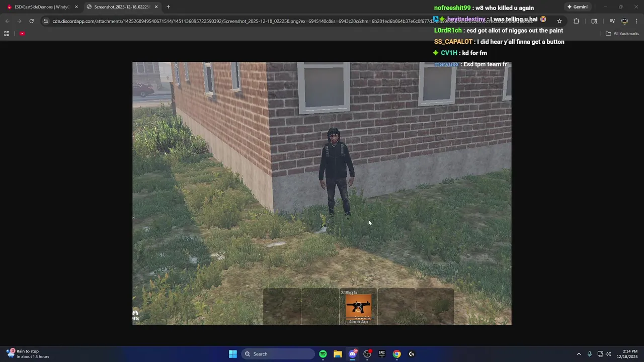Reload the current page

pyautogui.click(x=31, y=21)
